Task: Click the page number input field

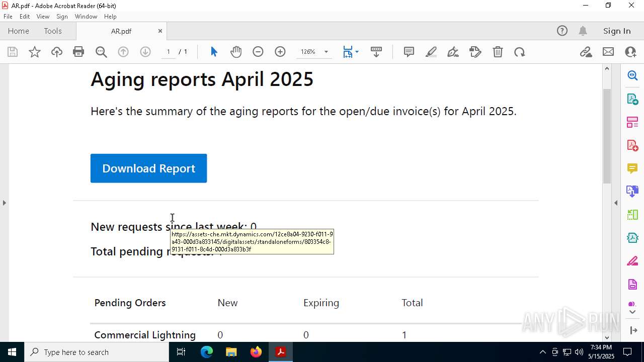Action: [169, 52]
